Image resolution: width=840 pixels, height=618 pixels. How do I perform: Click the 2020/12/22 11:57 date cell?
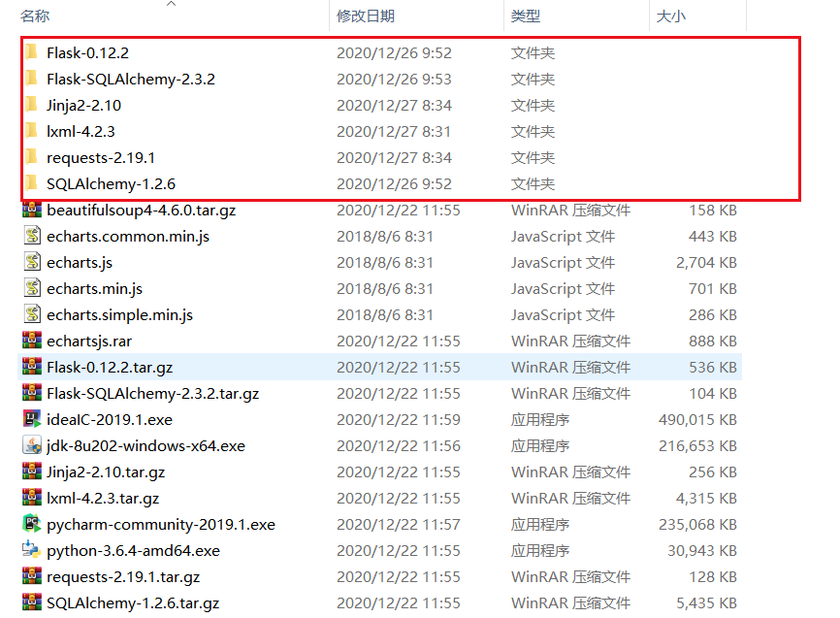(398, 525)
